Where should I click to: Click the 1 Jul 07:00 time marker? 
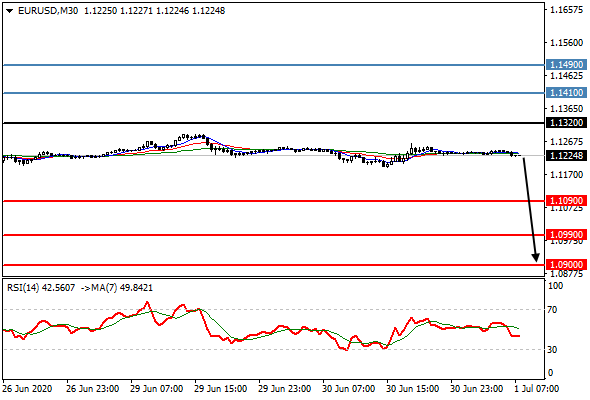[537, 389]
